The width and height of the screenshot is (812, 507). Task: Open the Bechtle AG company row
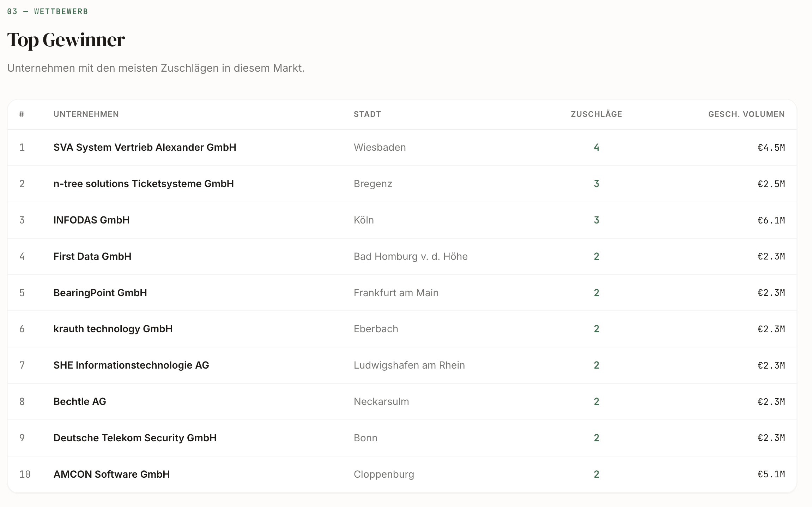[x=80, y=401]
